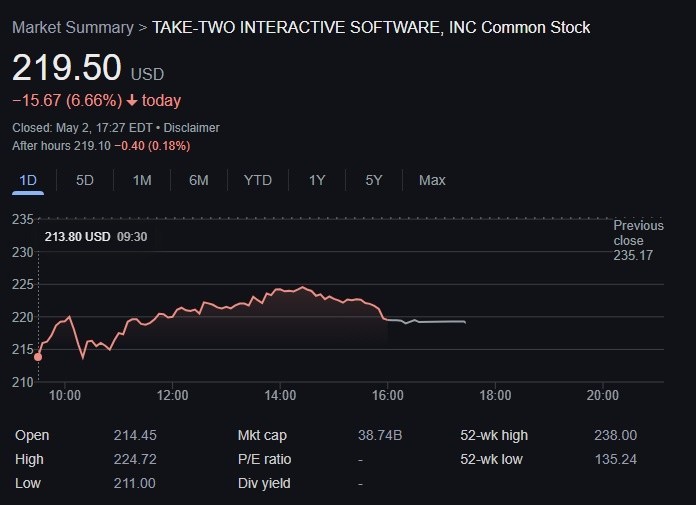This screenshot has width=696, height=505.
Task: Click the After hours 219.10 line
Action: point(101,146)
